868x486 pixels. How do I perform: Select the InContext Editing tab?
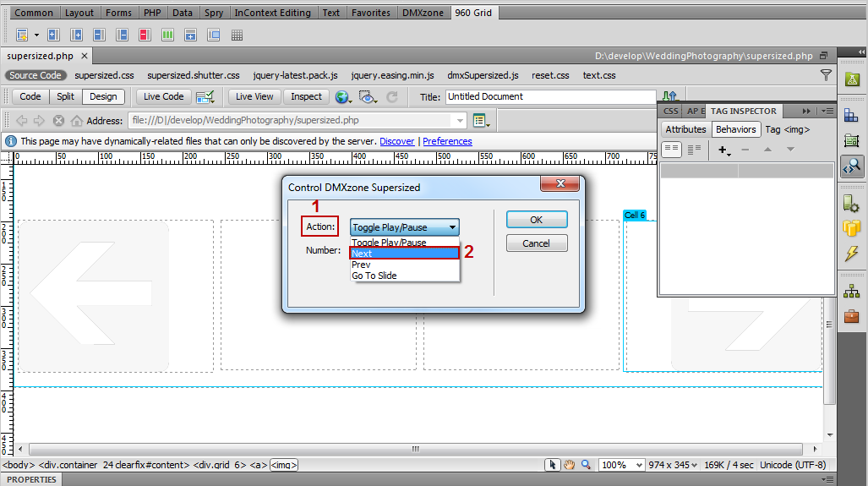[x=272, y=13]
